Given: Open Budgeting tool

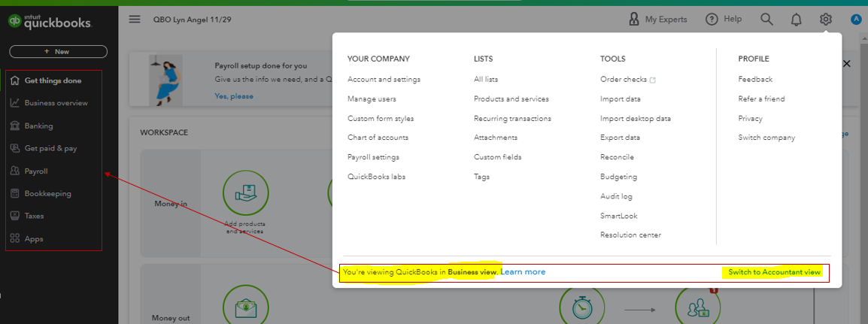Looking at the screenshot, I should (619, 177).
